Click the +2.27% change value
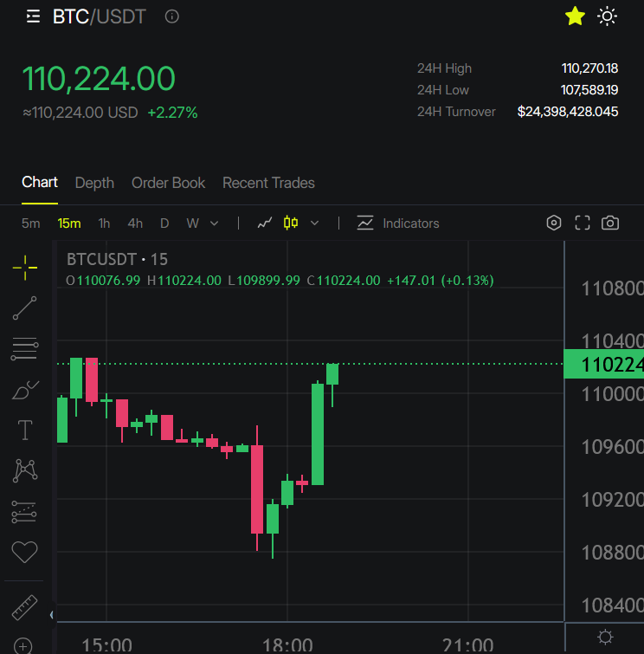The width and height of the screenshot is (644, 654). pyautogui.click(x=172, y=113)
